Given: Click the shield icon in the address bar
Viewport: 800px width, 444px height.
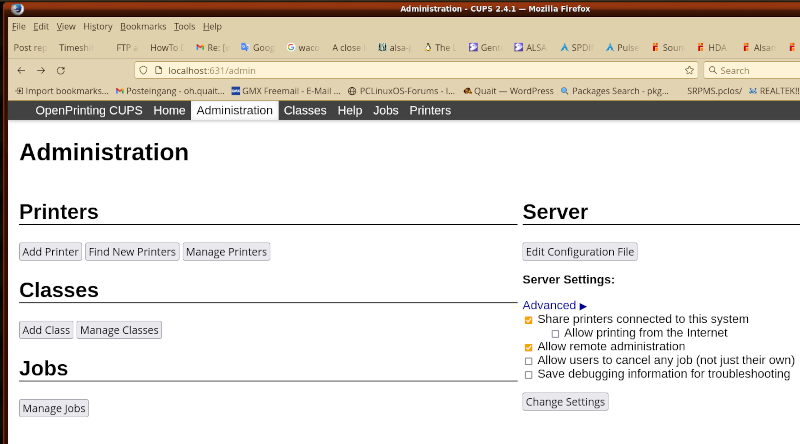Looking at the screenshot, I should (143, 71).
